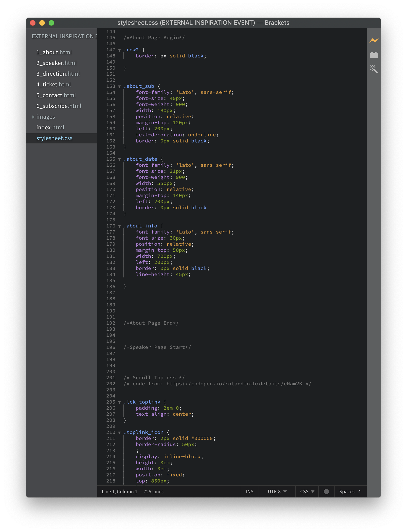Click the EXTERNAL INSPIRATION project name header
The image size is (407, 532).
pyautogui.click(x=64, y=36)
